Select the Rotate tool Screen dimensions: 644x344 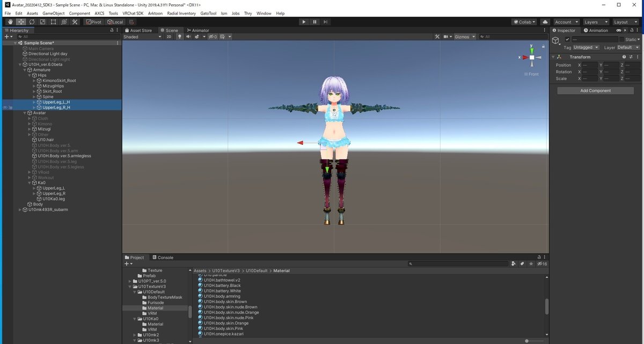32,22
